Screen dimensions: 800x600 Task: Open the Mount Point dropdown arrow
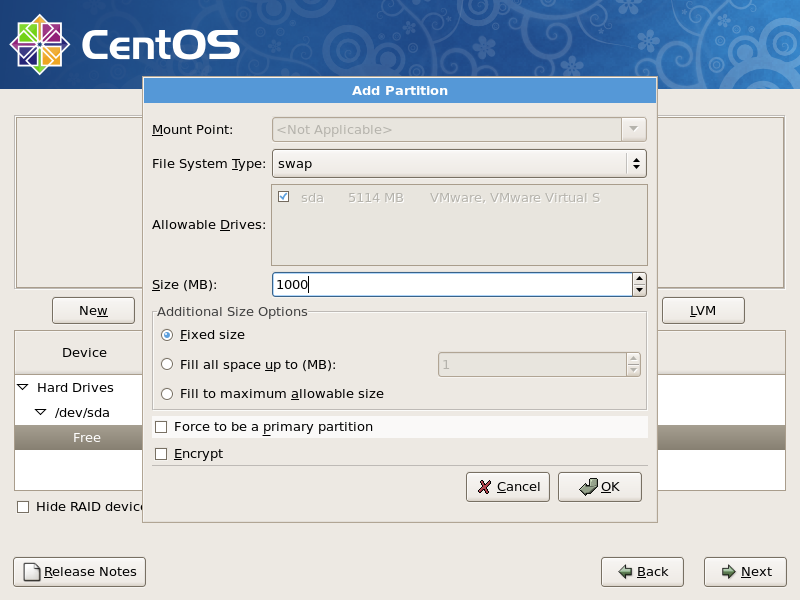tap(634, 130)
